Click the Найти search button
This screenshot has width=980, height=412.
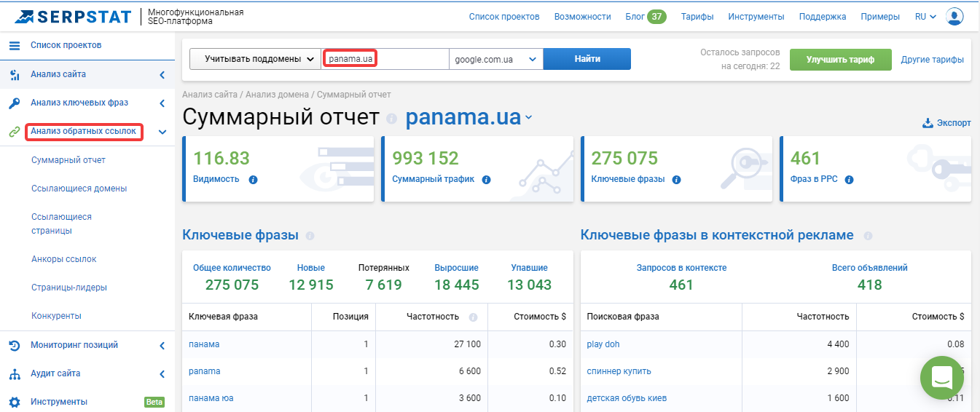click(x=587, y=59)
